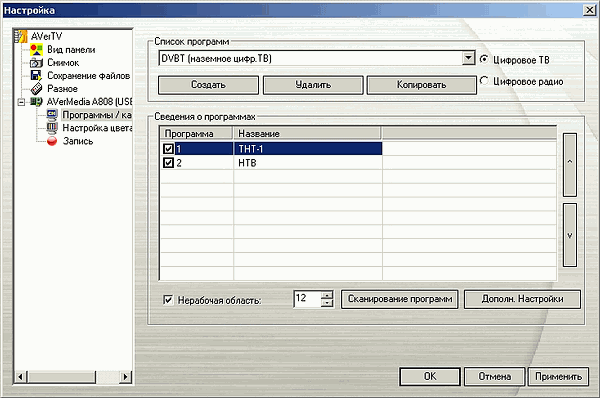Move selected program up with arrow button
Viewport: 600px width, 398px height.
point(569,165)
